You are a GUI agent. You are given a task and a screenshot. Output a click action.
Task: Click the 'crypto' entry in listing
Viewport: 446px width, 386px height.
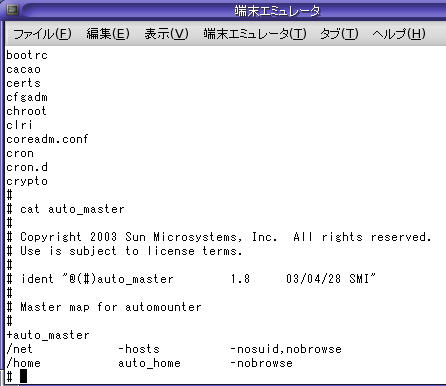27,181
